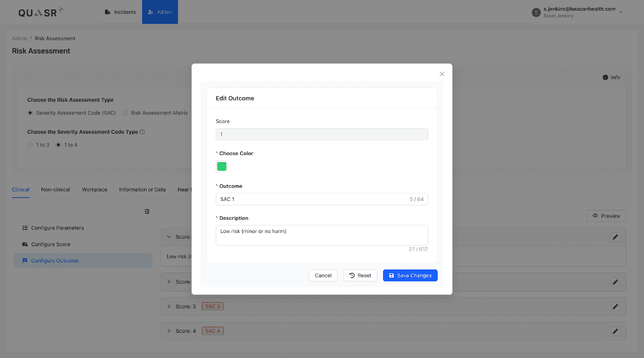Click the Outcome field containing SAC 1

[x=321, y=199]
